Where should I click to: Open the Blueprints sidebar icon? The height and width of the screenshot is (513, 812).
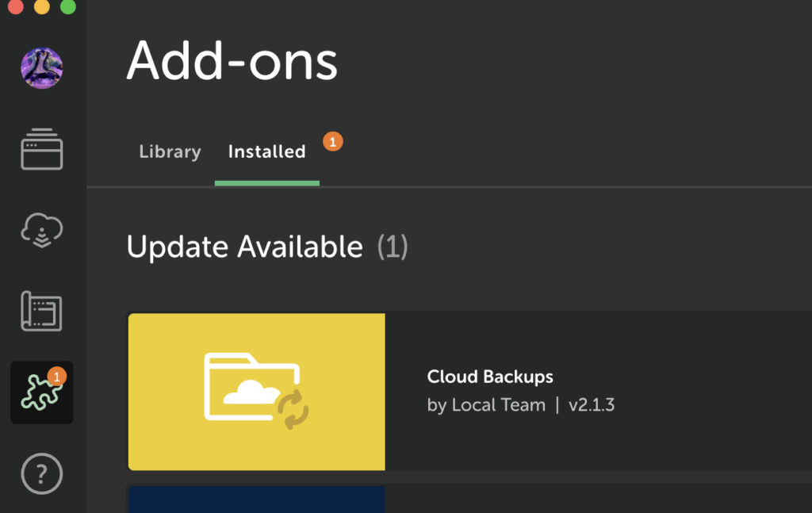(42, 312)
